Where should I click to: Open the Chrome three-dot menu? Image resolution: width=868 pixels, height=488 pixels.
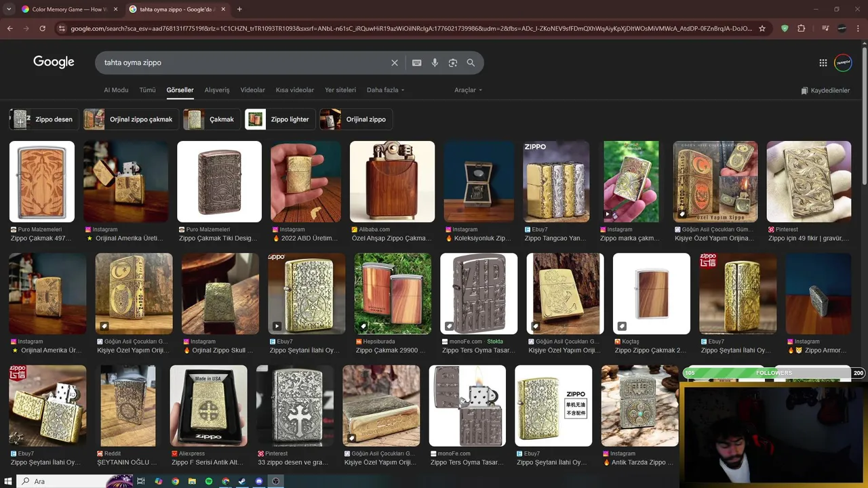pyautogui.click(x=858, y=28)
